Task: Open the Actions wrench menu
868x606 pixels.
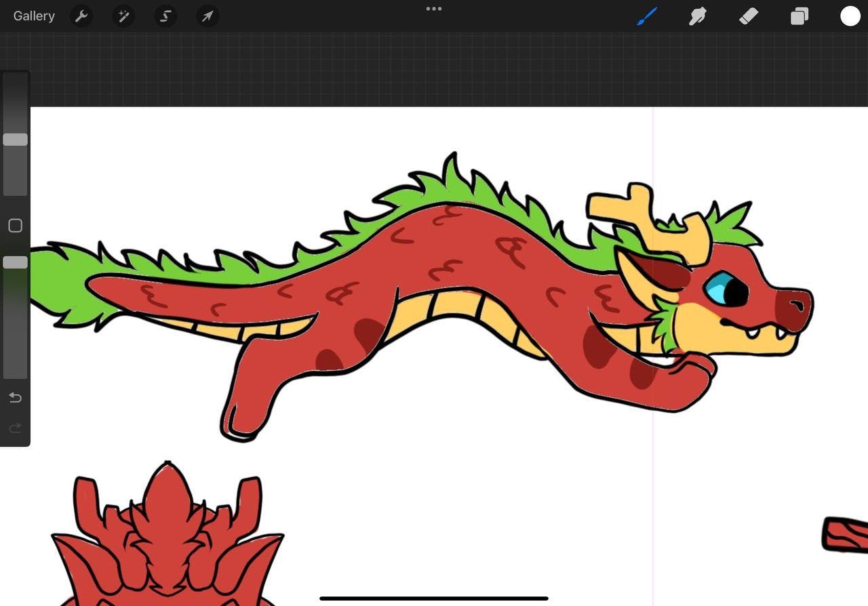Action: coord(81,16)
